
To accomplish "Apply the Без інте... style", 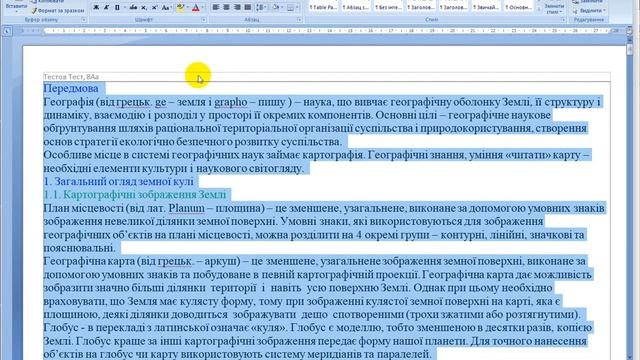I will pyautogui.click(x=388, y=6).
